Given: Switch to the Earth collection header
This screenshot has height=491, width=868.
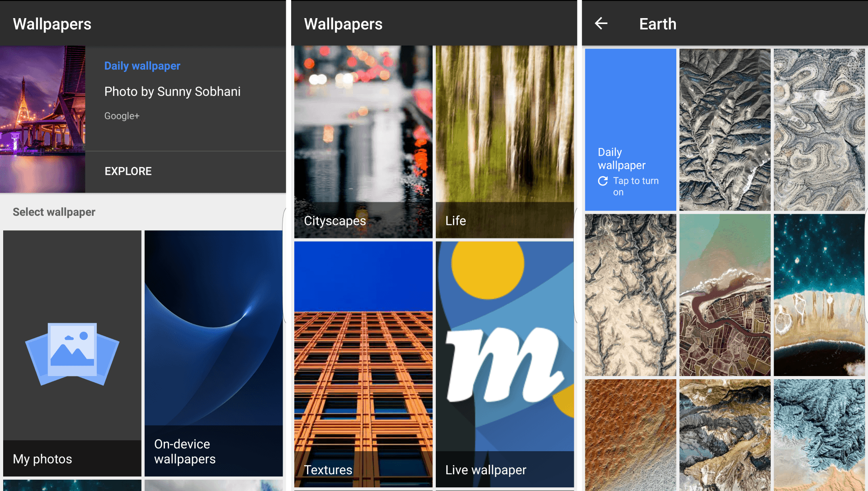Looking at the screenshot, I should pos(657,24).
